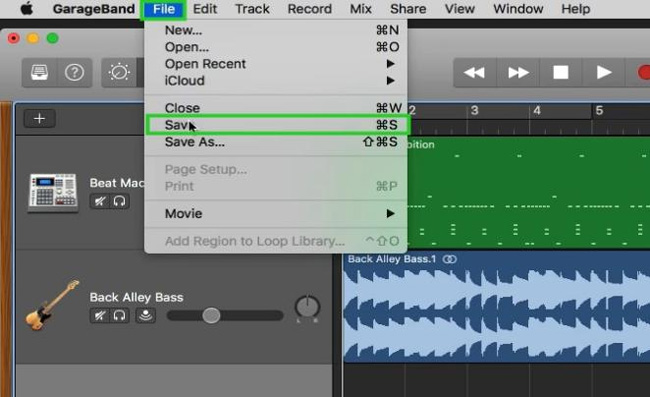Toggle input monitoring on Back Alley Bass
Viewport: 650px width, 397px height.
(146, 316)
